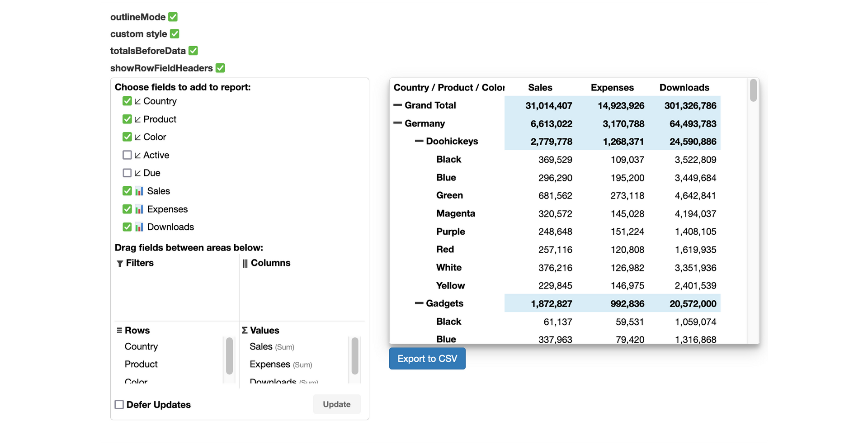This screenshot has height=445, width=868.
Task: Export the pivot grid to CSV
Action: 427,359
